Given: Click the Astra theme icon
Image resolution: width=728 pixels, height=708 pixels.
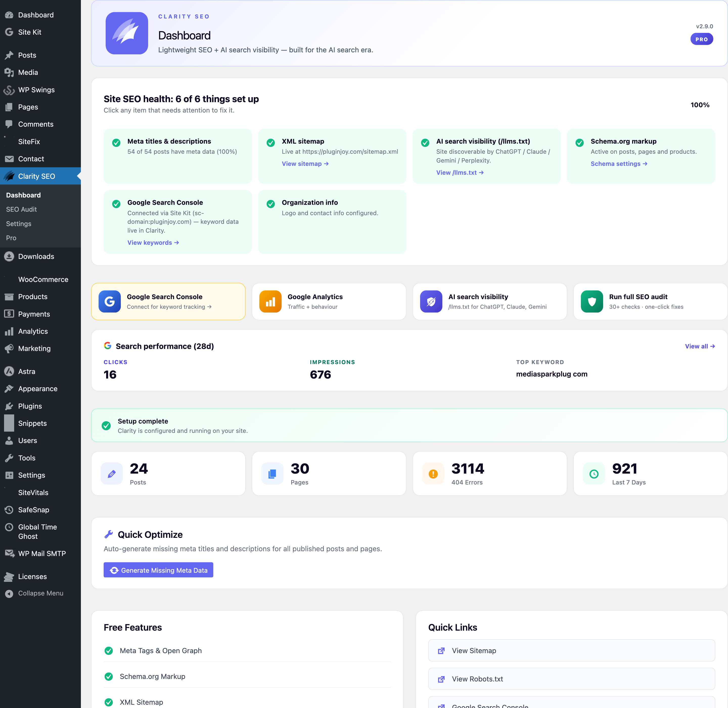Looking at the screenshot, I should coord(9,371).
